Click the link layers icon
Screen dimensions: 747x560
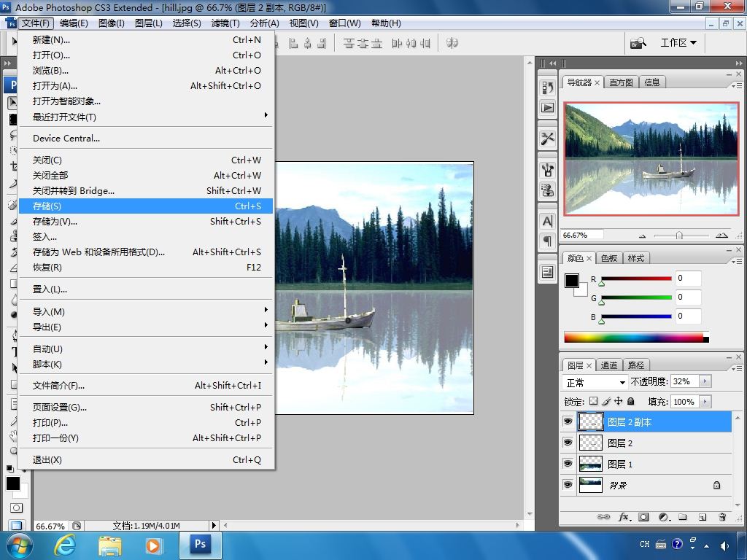(603, 517)
